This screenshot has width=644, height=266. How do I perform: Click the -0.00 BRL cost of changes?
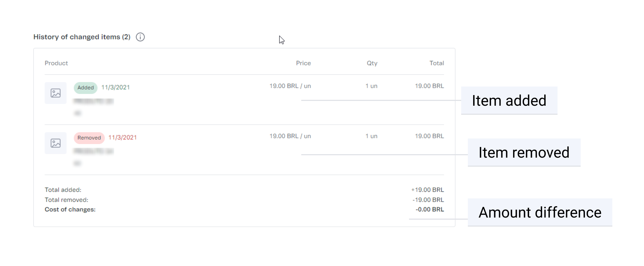(x=430, y=210)
